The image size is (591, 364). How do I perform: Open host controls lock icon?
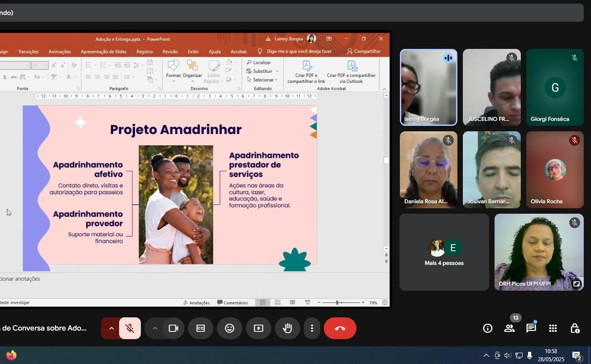(x=574, y=328)
